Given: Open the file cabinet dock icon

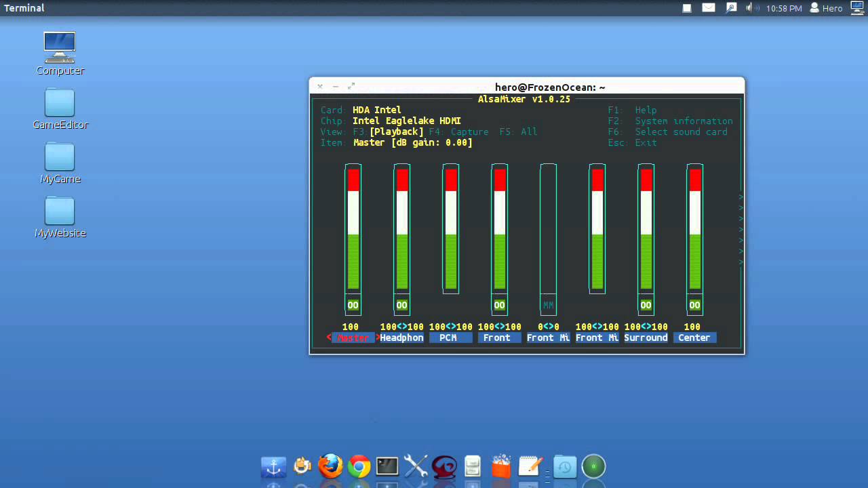Looking at the screenshot, I should [473, 466].
